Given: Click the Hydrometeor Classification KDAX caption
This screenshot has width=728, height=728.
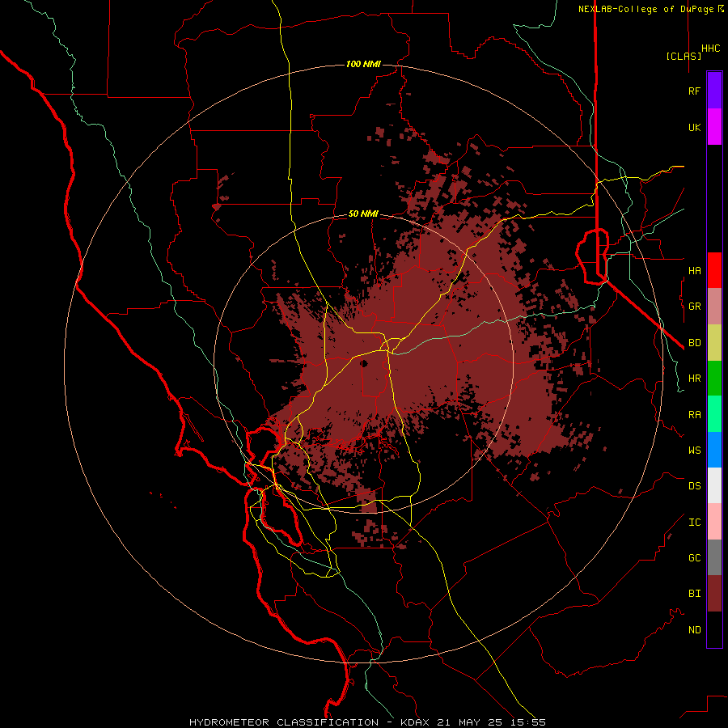Looking at the screenshot, I should [x=367, y=722].
